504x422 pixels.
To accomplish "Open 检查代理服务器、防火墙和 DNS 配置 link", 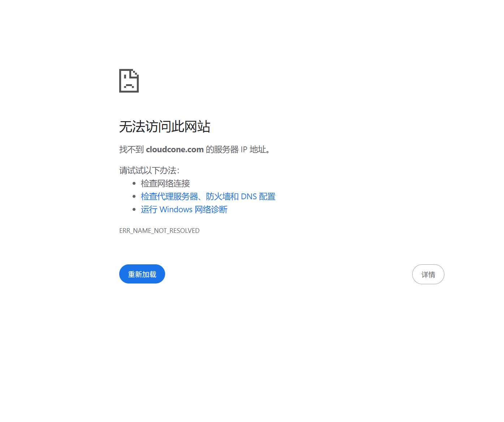I will pos(208,196).
